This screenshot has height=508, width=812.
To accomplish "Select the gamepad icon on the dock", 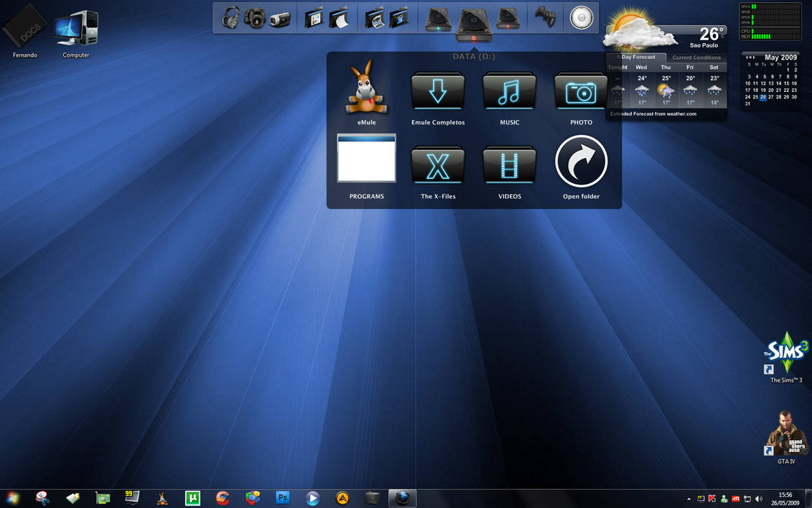I will coord(544,17).
